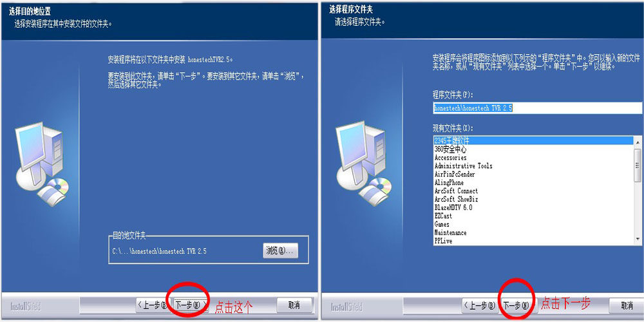Select Accessories in the folder list
Viewport: 644px width, 322px height.
533,158
